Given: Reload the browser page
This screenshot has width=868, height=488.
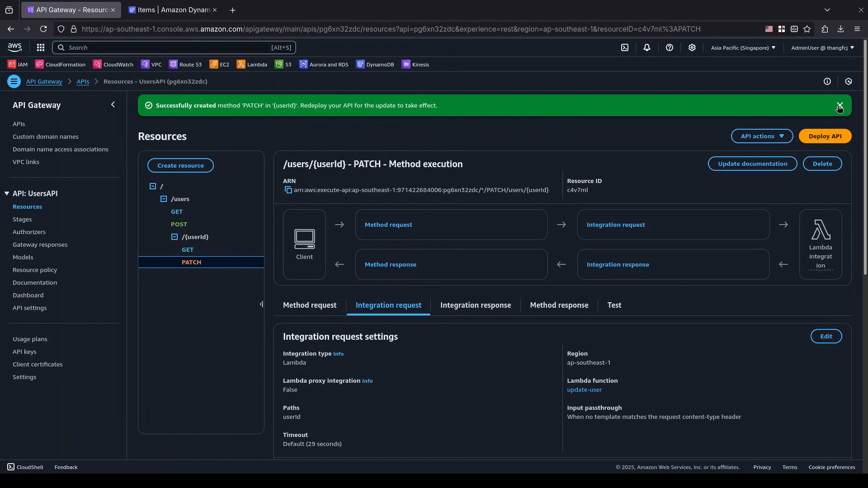Looking at the screenshot, I should click(43, 29).
